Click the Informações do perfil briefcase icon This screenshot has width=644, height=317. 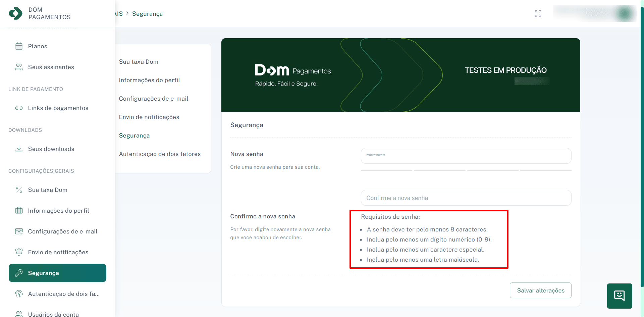[x=19, y=210]
